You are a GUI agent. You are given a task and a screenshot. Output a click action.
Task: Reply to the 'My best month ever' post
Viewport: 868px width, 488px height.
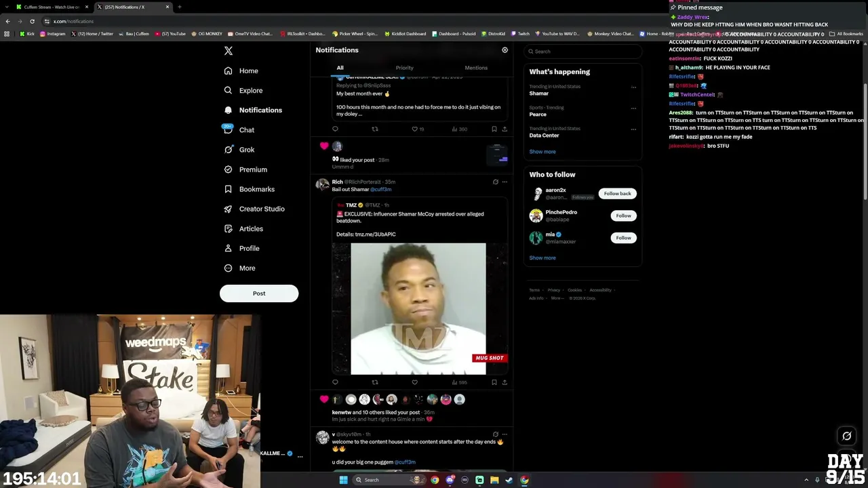[335, 129]
